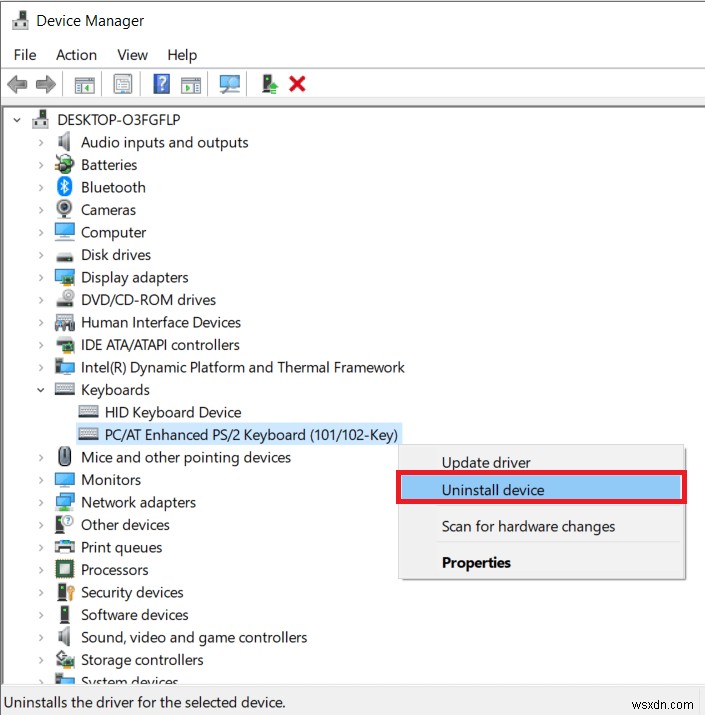Click the Mice and other pointing devices icon
Image resolution: width=705 pixels, height=715 pixels.
pyautogui.click(x=64, y=456)
